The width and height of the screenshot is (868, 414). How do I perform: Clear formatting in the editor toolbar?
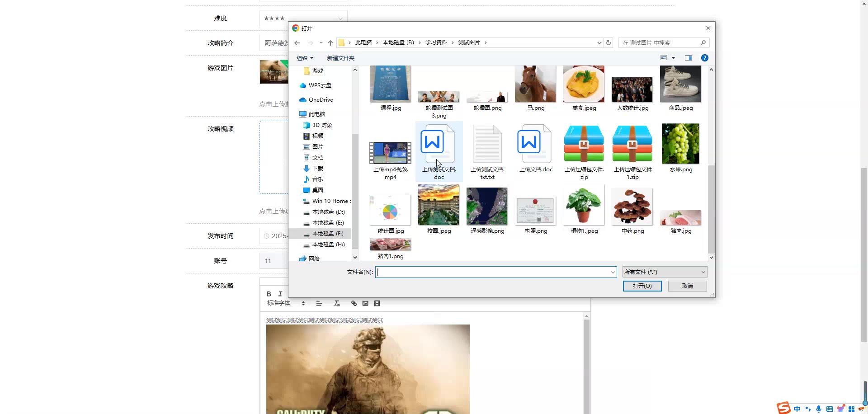click(337, 303)
